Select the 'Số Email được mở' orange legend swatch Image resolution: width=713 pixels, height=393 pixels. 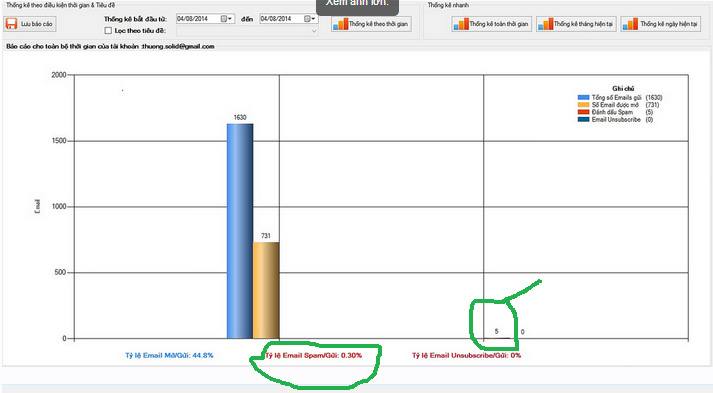[583, 105]
